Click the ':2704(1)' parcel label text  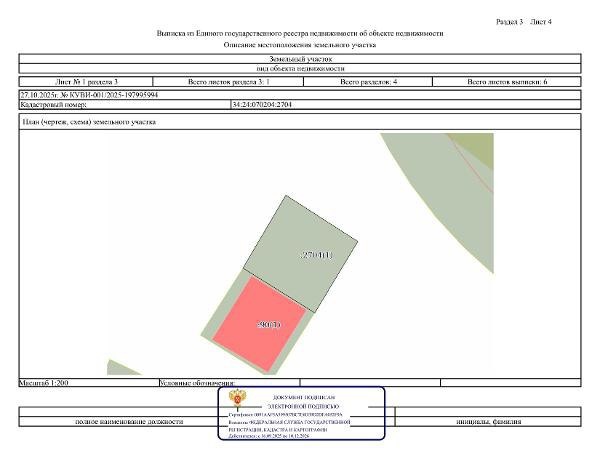coord(317,255)
